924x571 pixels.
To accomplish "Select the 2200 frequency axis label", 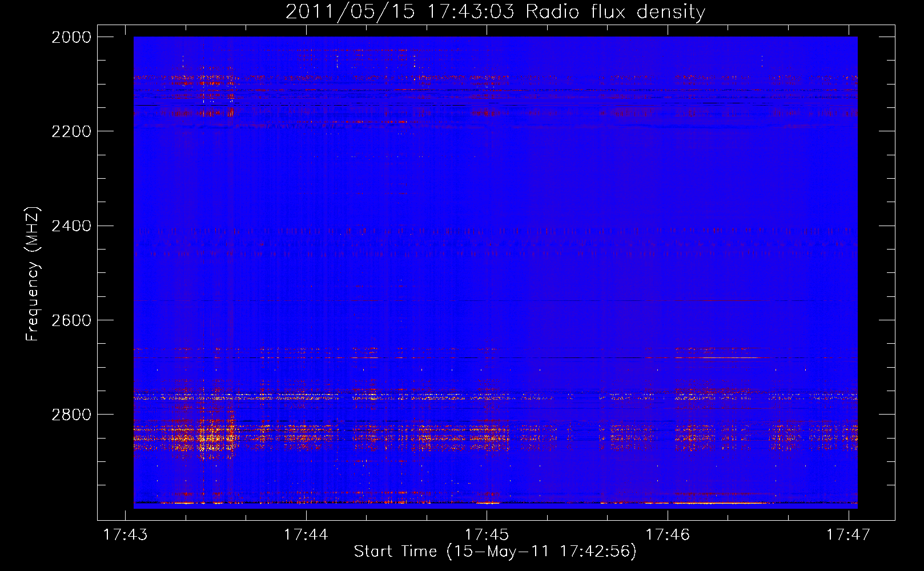I will coord(71,131).
